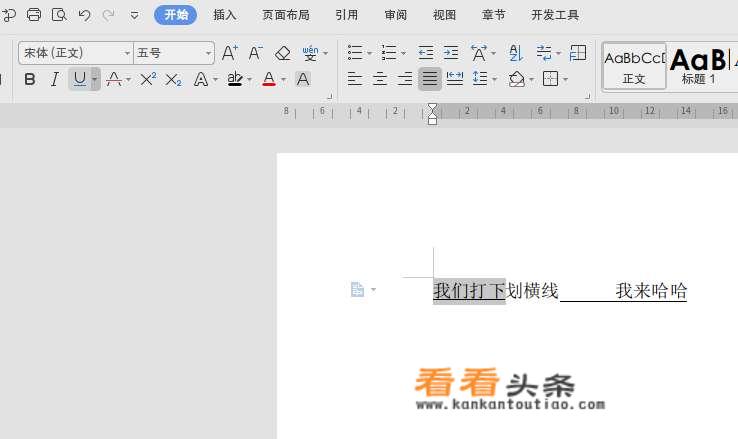Open the 视图 tab

[x=444, y=15]
